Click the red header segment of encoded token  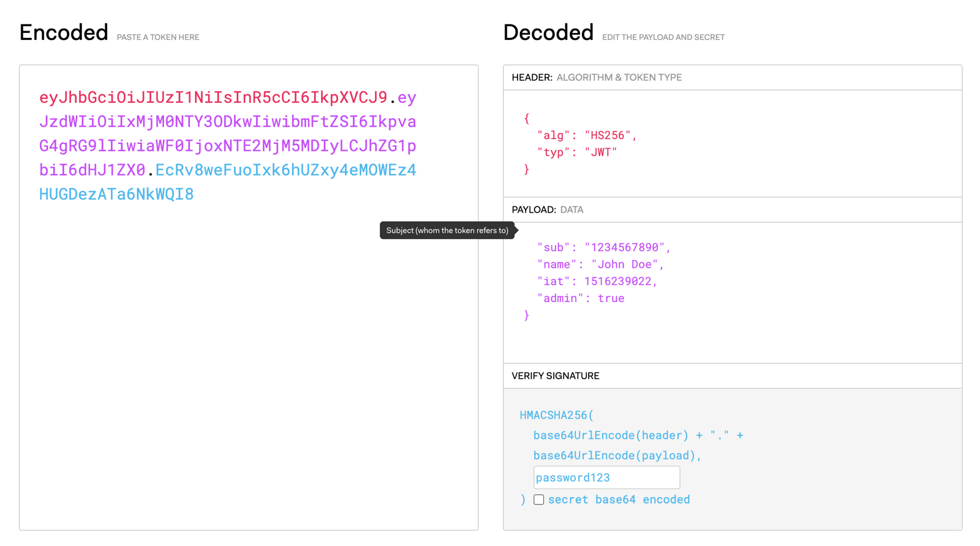[213, 97]
